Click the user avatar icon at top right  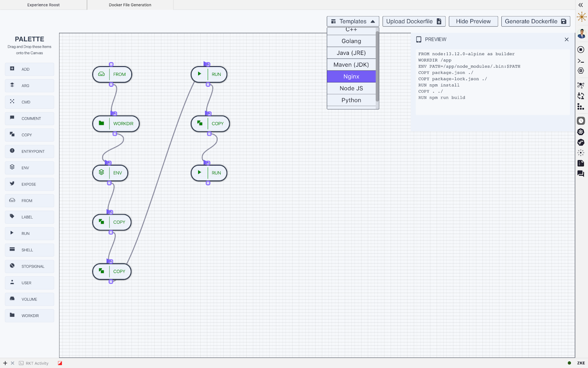click(581, 33)
